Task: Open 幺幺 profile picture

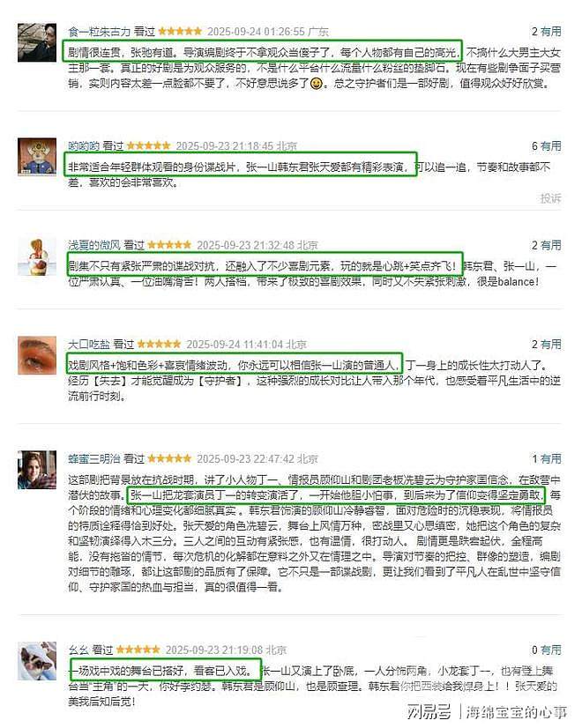Action: [37, 661]
